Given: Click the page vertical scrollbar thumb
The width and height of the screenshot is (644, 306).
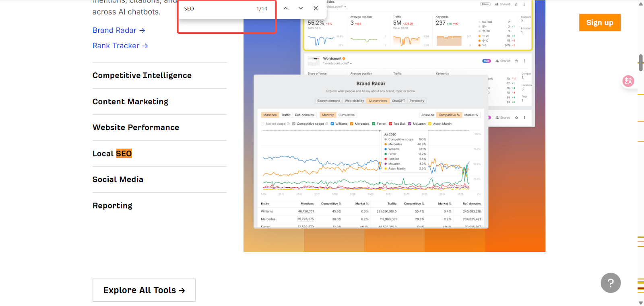Looking at the screenshot, I should pos(640,62).
